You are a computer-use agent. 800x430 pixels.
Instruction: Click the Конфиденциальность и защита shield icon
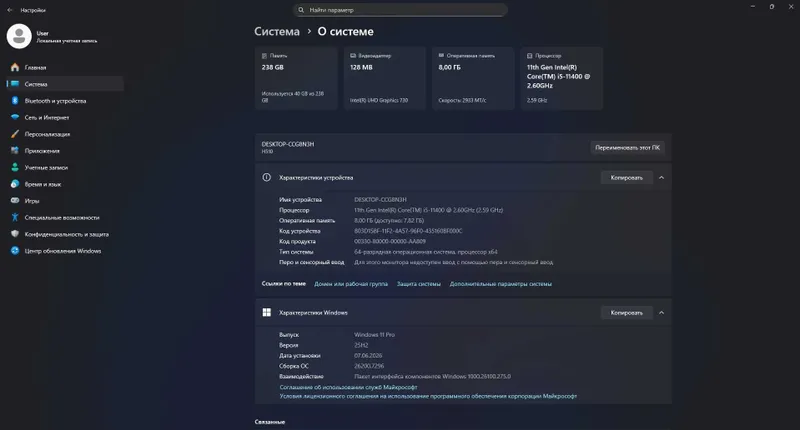click(x=15, y=234)
